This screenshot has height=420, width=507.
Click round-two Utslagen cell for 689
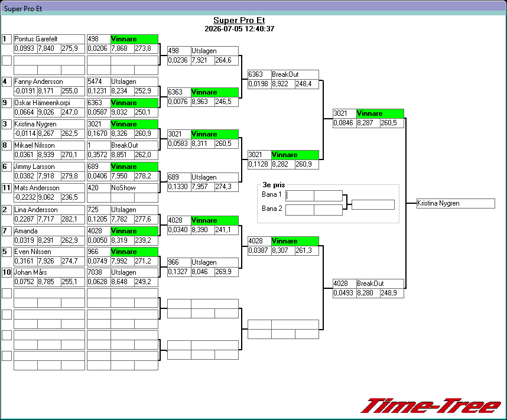[214, 177]
